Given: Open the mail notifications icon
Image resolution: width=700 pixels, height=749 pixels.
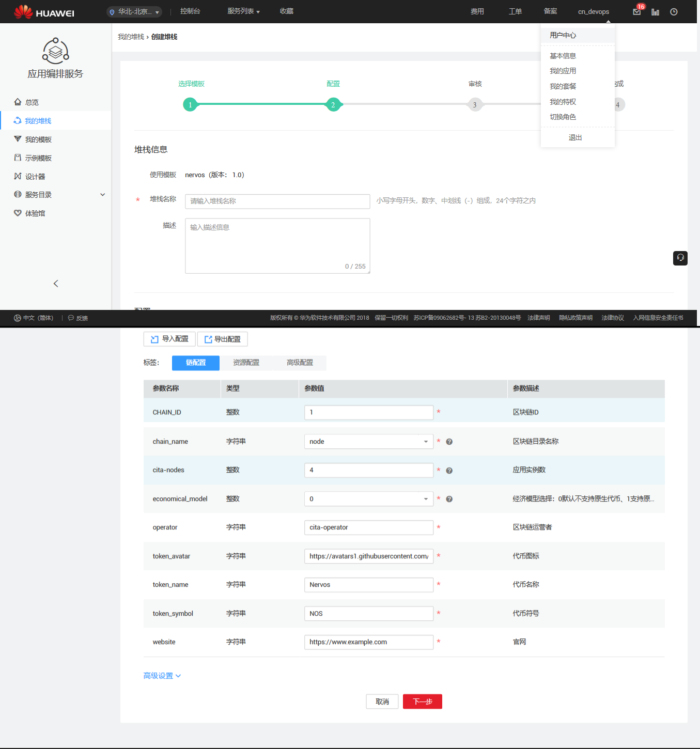Looking at the screenshot, I should click(x=637, y=12).
